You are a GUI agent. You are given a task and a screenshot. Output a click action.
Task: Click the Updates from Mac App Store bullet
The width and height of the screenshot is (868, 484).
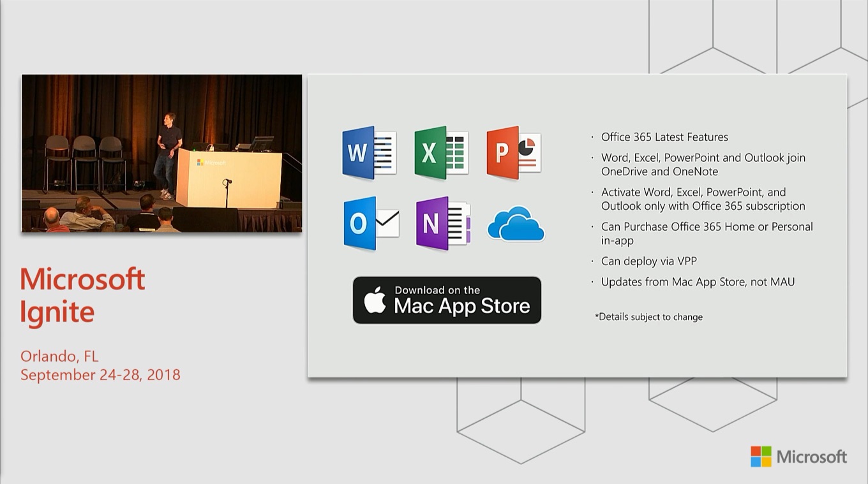coord(698,281)
